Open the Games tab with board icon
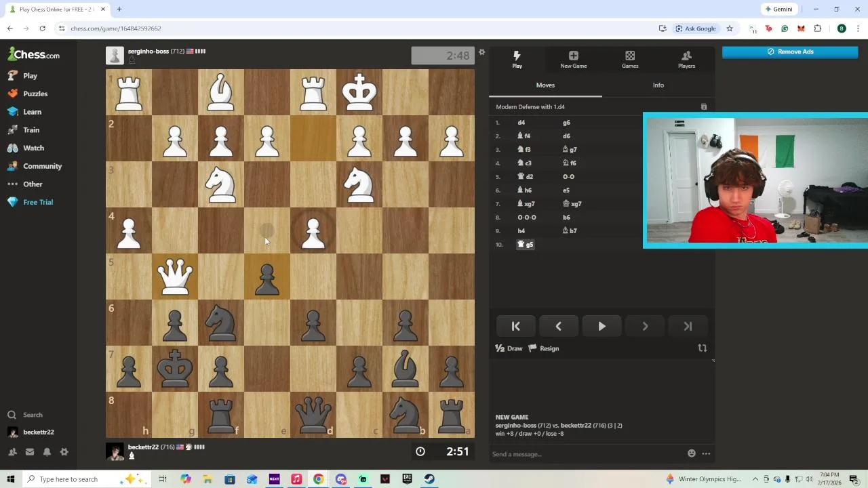 [630, 60]
